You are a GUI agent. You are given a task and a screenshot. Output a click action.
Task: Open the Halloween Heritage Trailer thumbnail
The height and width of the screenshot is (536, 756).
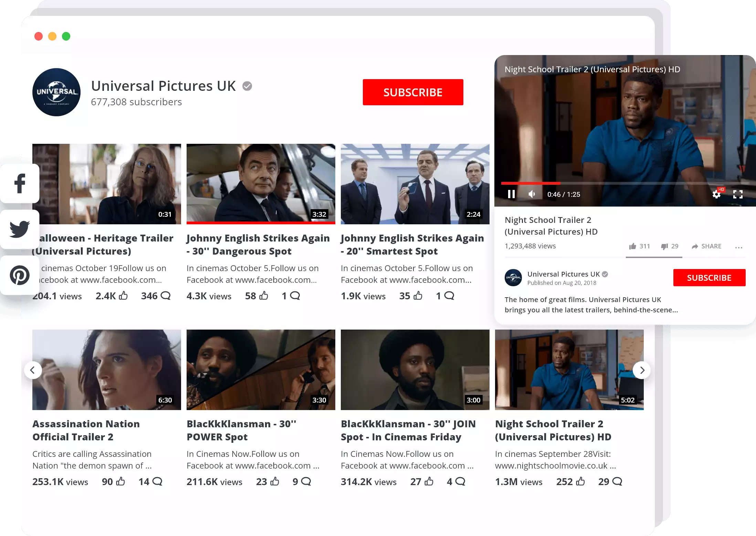[107, 184]
